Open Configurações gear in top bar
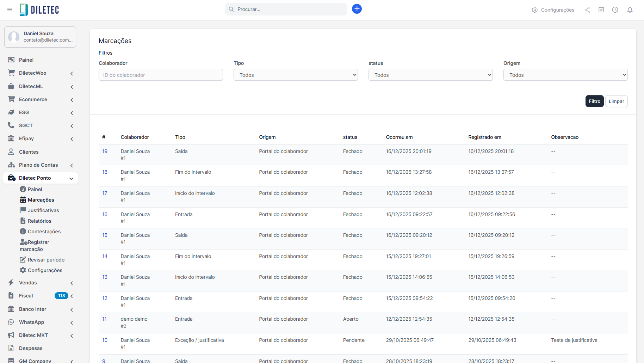The height and width of the screenshot is (363, 644). pyautogui.click(x=553, y=10)
